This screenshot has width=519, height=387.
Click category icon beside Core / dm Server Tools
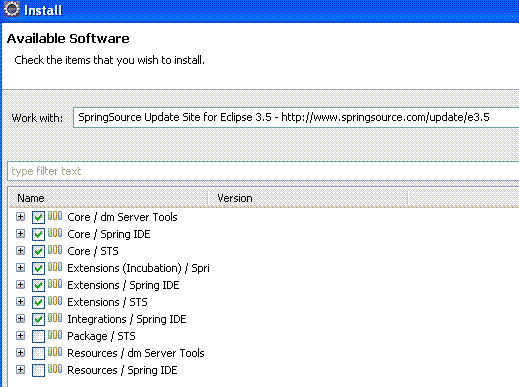tap(55, 216)
